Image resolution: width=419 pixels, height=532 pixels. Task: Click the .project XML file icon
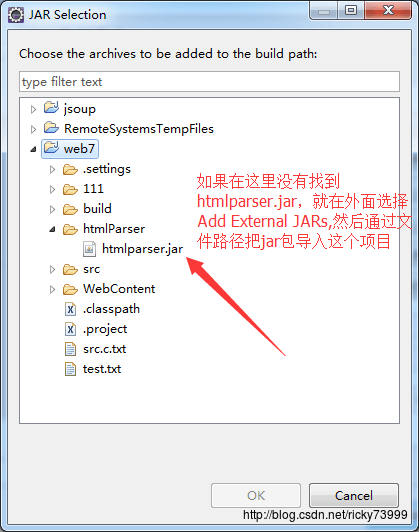pyautogui.click(x=70, y=329)
